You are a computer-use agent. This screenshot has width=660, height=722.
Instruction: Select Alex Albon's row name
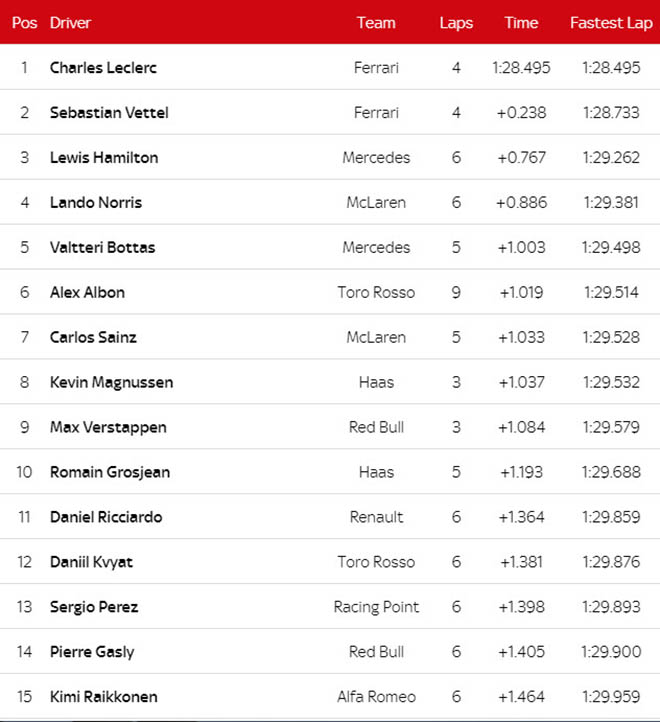tap(87, 293)
